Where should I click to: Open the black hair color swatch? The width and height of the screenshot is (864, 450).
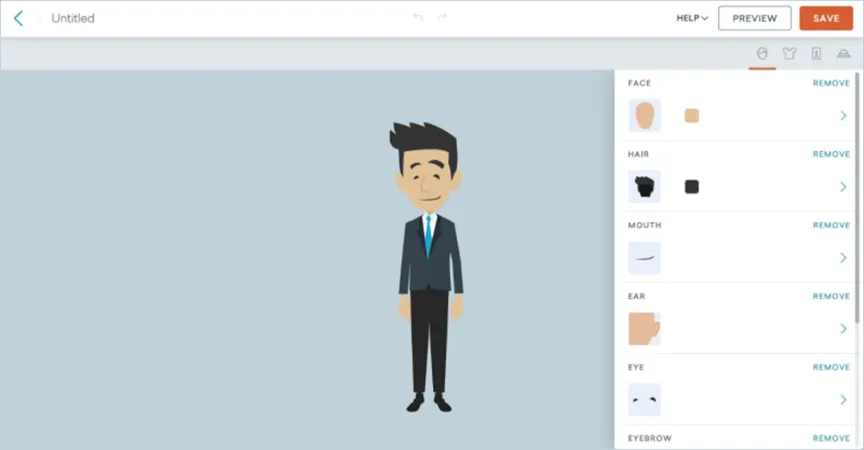coord(692,187)
